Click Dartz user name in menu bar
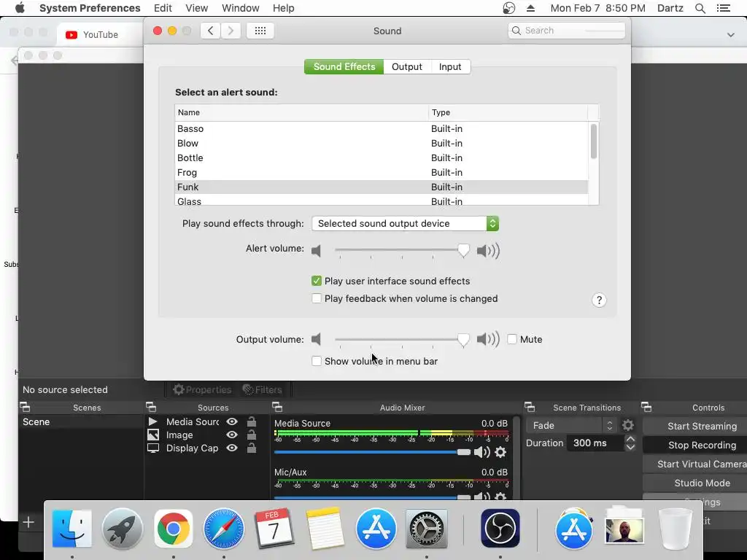Viewport: 747px width, 560px height. (x=670, y=8)
